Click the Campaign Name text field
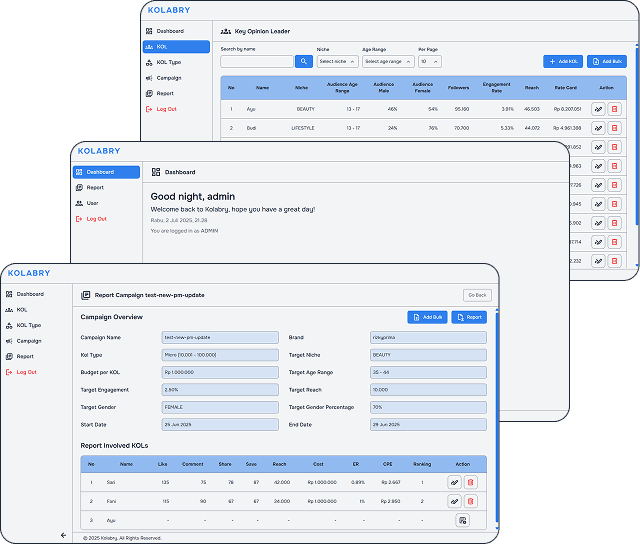640x544 pixels. pos(220,337)
